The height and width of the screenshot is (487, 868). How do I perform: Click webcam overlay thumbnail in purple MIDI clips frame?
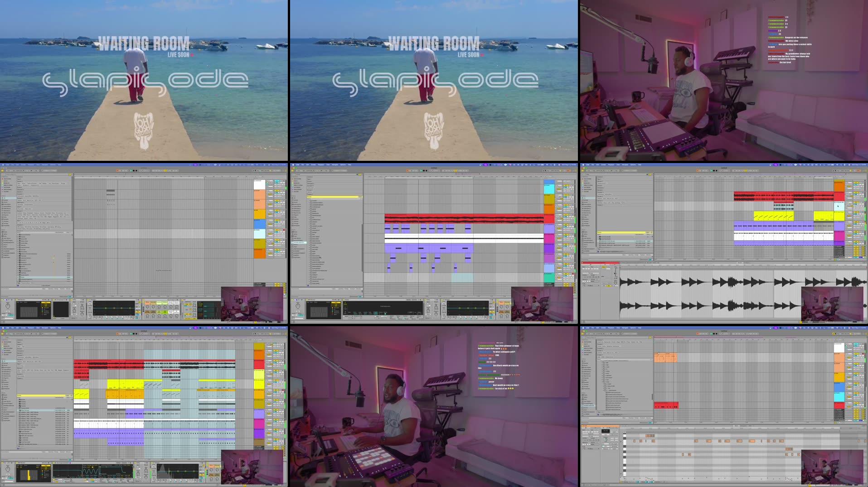[x=542, y=304]
